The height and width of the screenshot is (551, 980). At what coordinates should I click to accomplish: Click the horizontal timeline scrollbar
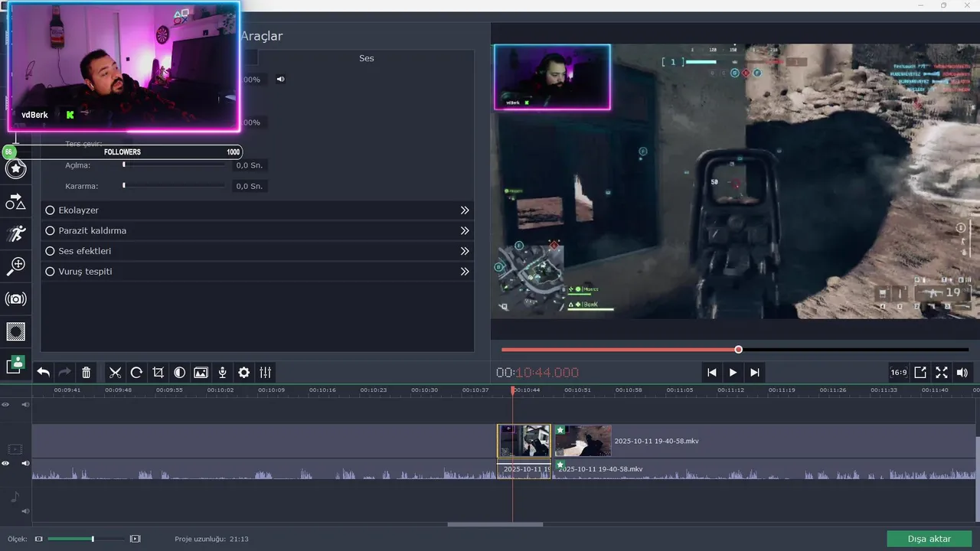coord(495,524)
